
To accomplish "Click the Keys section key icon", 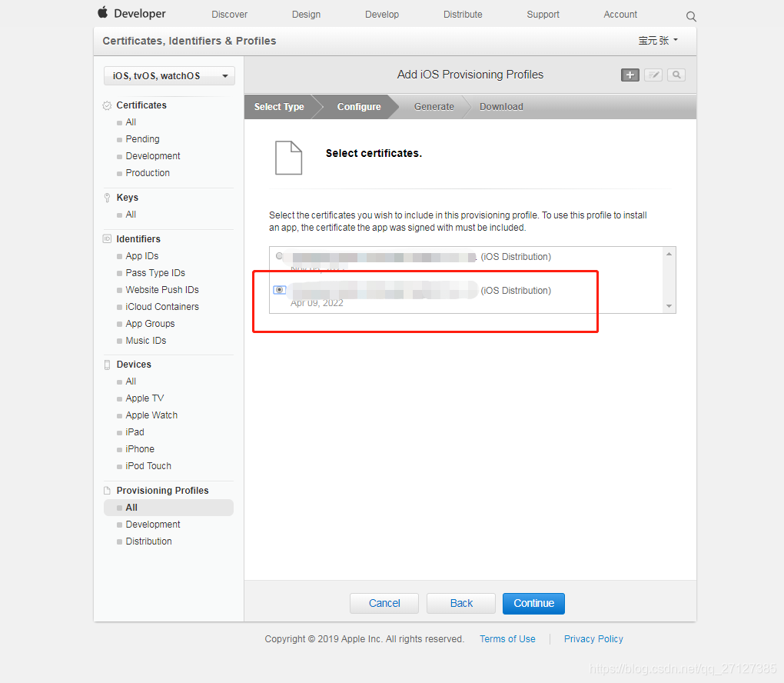I will click(107, 198).
